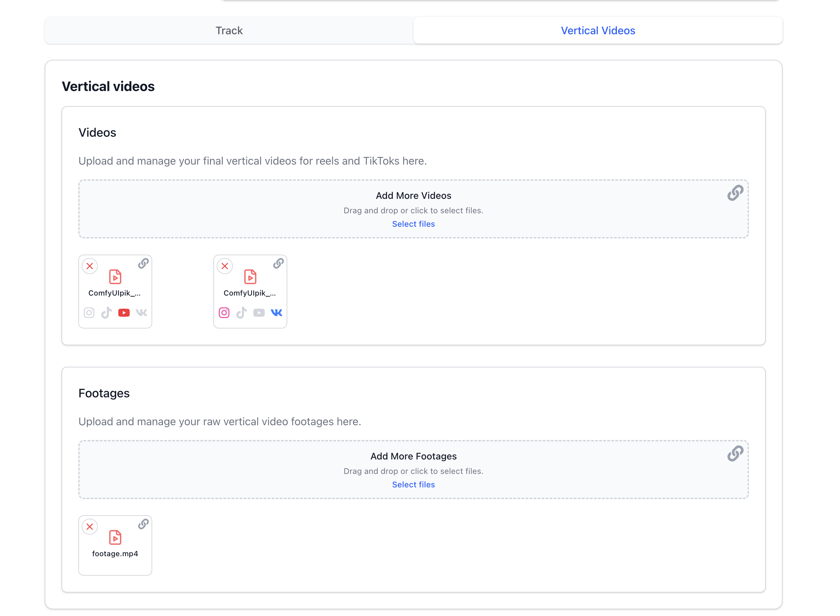This screenshot has height=616, width=840.
Task: Switch to the Track tab
Action: click(229, 31)
